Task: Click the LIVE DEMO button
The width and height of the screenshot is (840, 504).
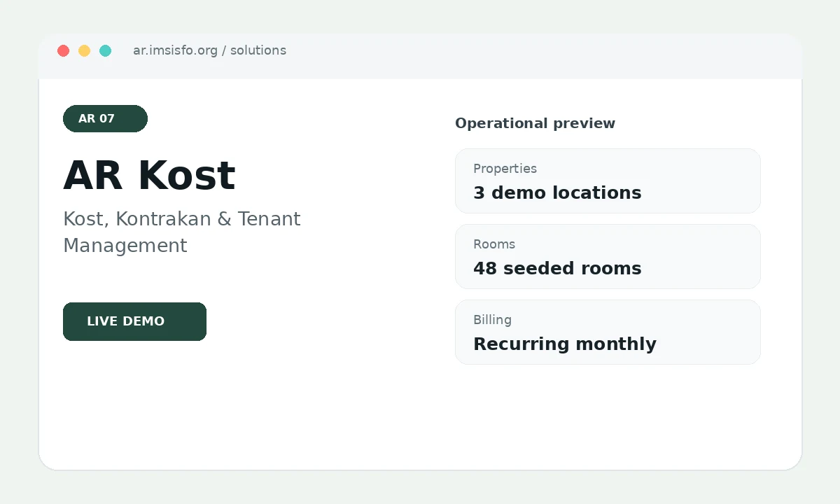Action: pos(134,321)
